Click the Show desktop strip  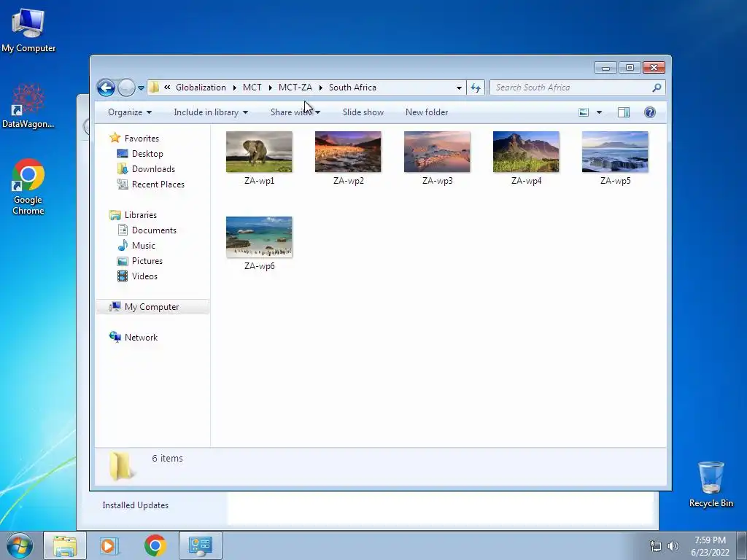(742, 545)
